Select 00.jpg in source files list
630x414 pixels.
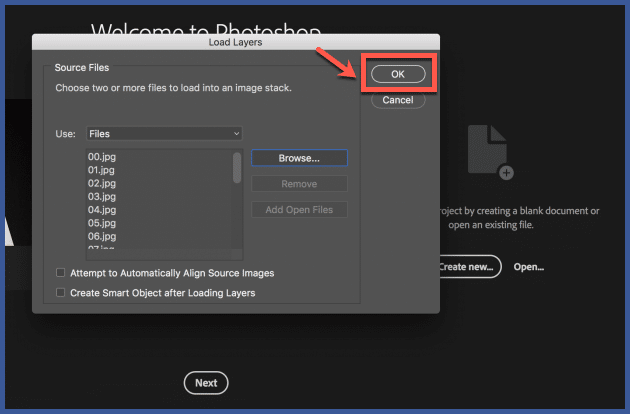click(102, 157)
